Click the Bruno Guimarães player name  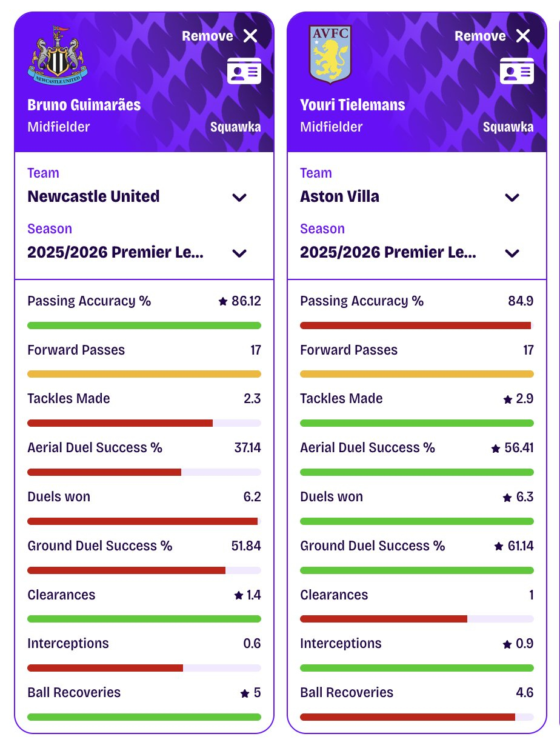[84, 105]
